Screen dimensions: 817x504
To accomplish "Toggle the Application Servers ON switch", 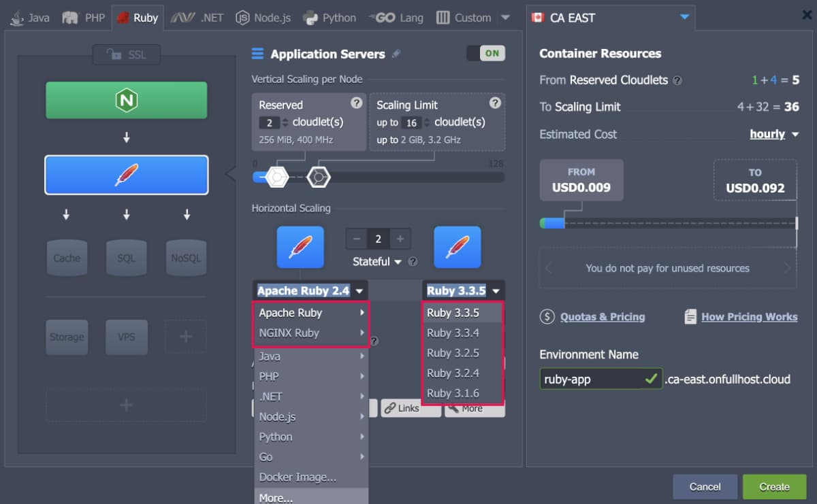I will (485, 53).
